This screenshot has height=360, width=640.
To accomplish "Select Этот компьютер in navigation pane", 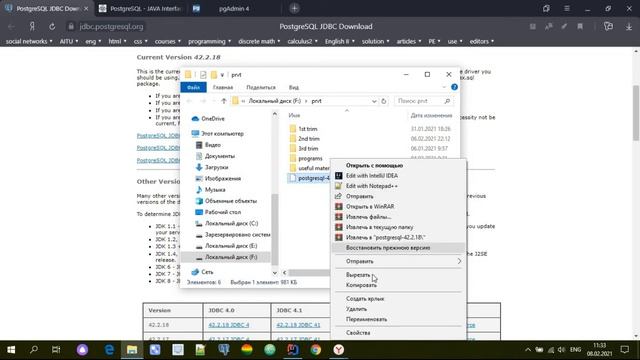I will click(222, 133).
